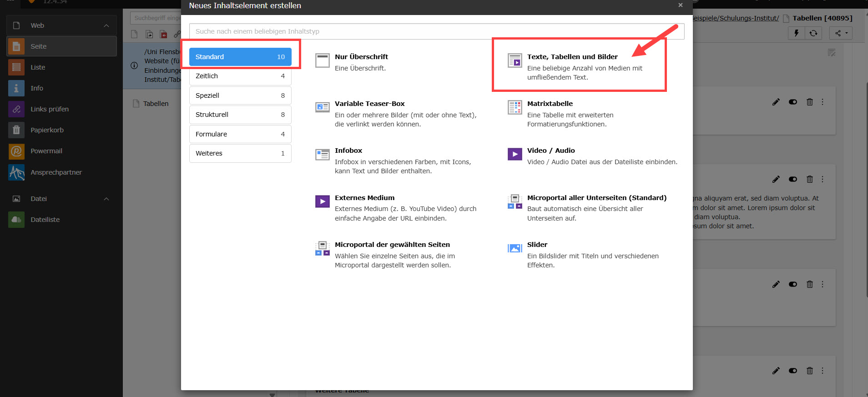The image size is (868, 397).
Task: Choose Nur Überschrift content element
Action: coord(361,57)
